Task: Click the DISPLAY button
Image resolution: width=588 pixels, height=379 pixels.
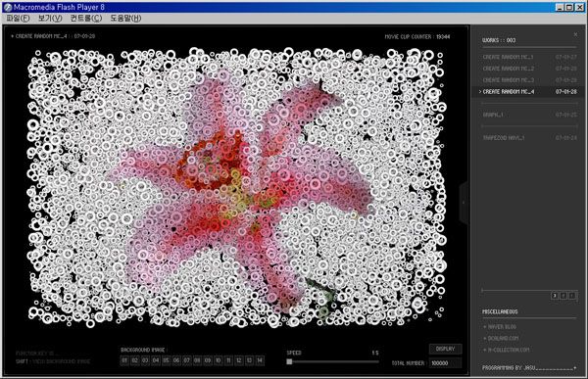Action: (x=446, y=349)
